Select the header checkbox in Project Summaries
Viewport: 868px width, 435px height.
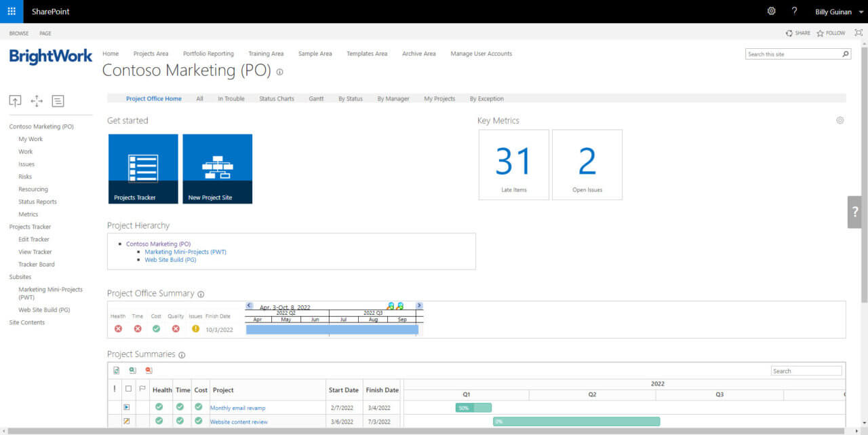129,387
